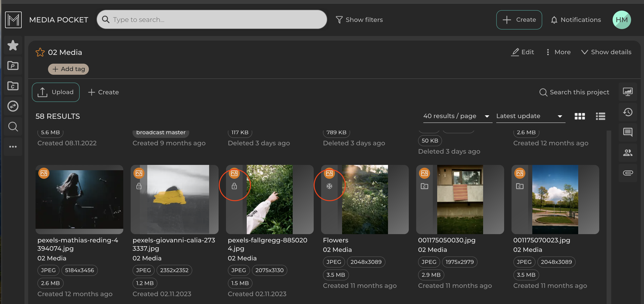
Task: Open the Flowers image thumbnail
Action: [365, 199]
